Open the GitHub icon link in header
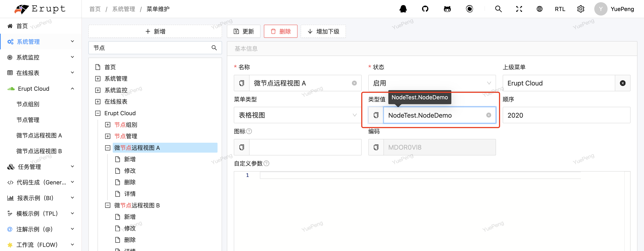Viewport: 644px width, 251px height. pyautogui.click(x=425, y=9)
